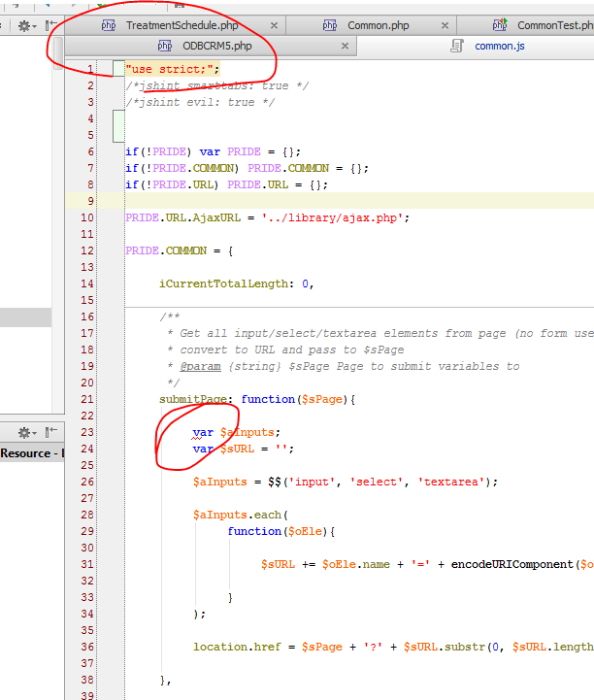Viewport: 594px width, 700px height.
Task: Click the 'jshint evil: true' comment
Action: coord(200,102)
